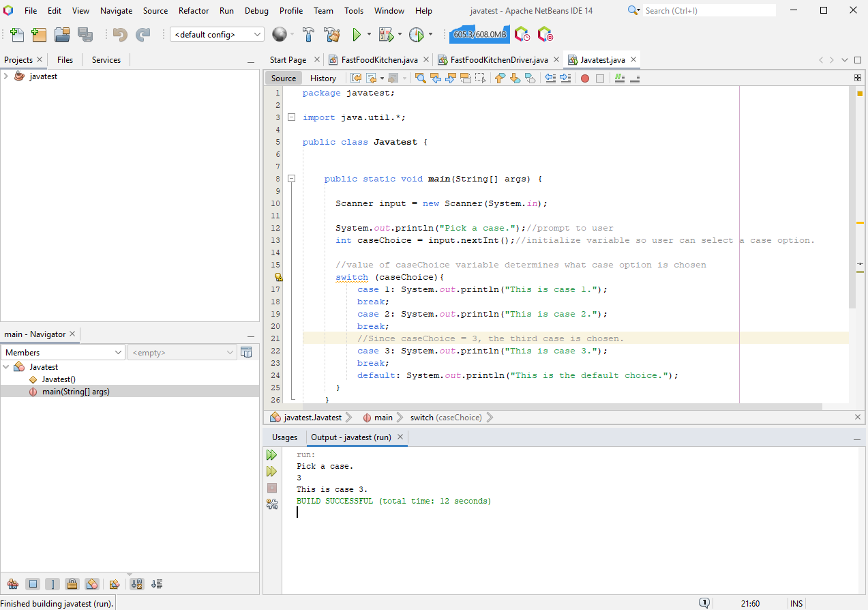Collapse the main method fold on line 8

point(291,179)
